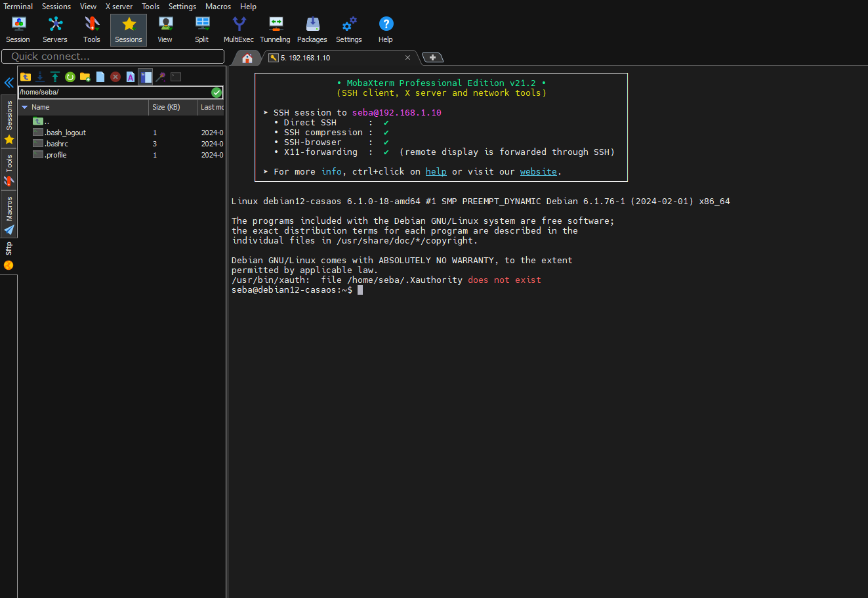This screenshot has height=598, width=868.
Task: Sort by Name column header arrow
Action: pos(25,107)
